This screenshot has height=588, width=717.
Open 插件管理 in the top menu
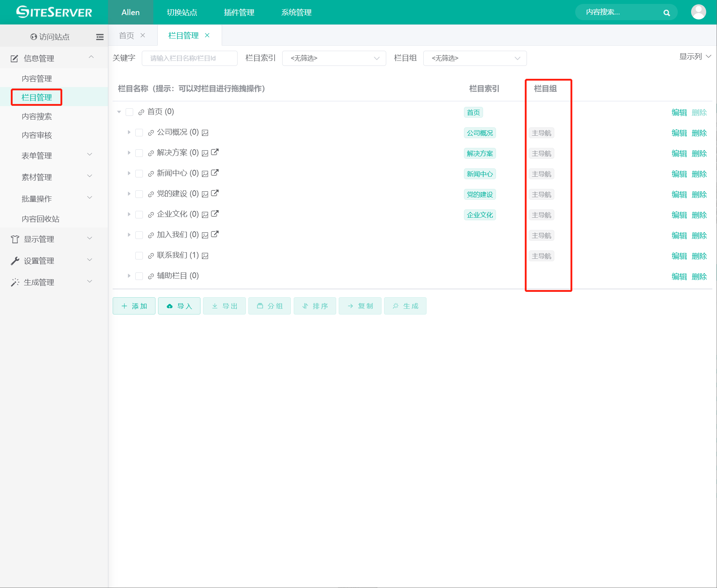(x=239, y=13)
